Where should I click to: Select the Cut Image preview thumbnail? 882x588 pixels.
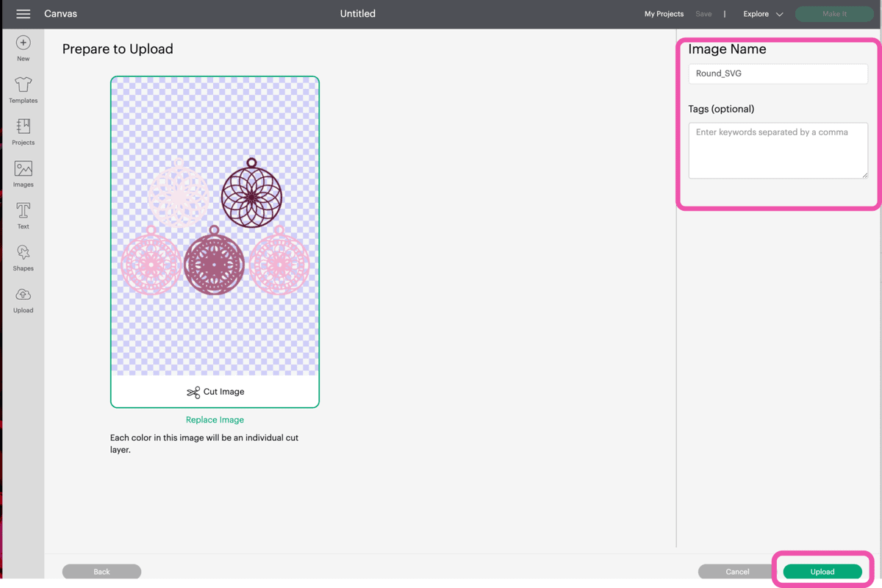click(215, 242)
